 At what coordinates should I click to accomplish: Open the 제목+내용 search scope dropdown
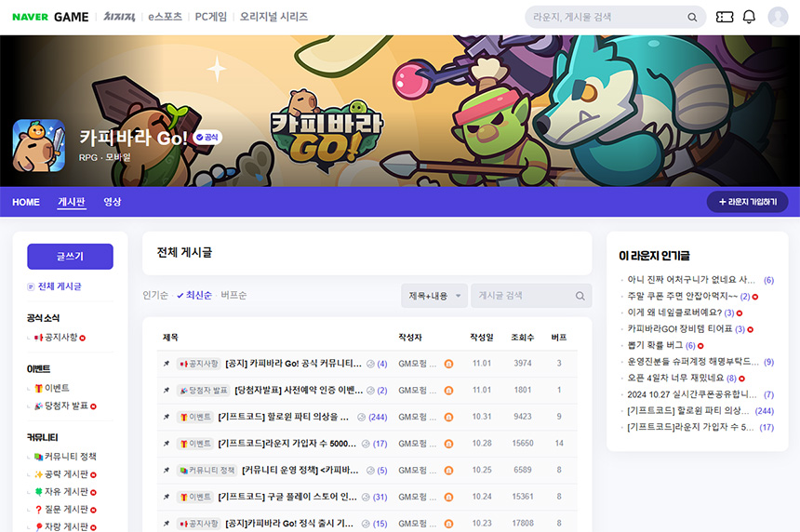point(434,296)
